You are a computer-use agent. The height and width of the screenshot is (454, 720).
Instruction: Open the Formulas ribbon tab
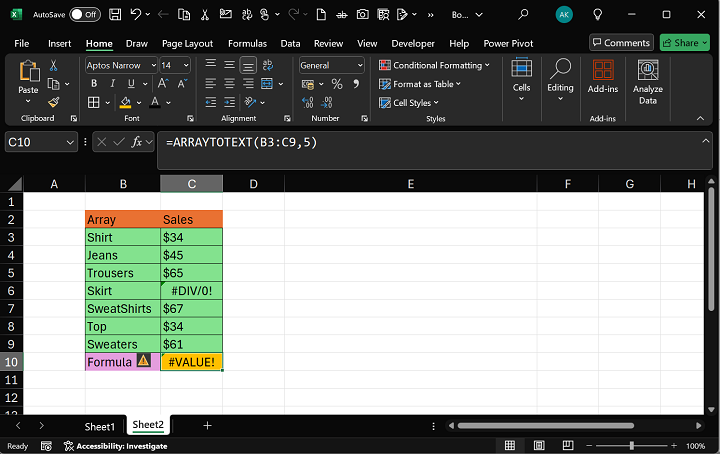247,44
